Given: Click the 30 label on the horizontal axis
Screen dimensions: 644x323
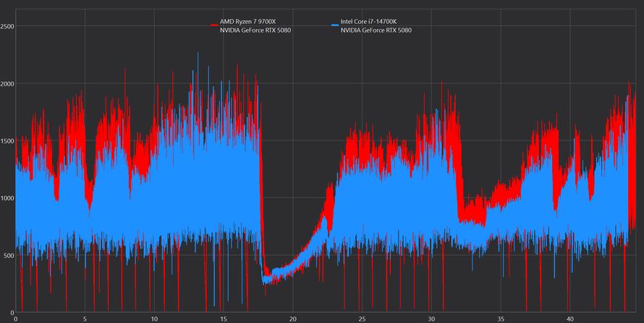Looking at the screenshot, I should pos(431,318).
